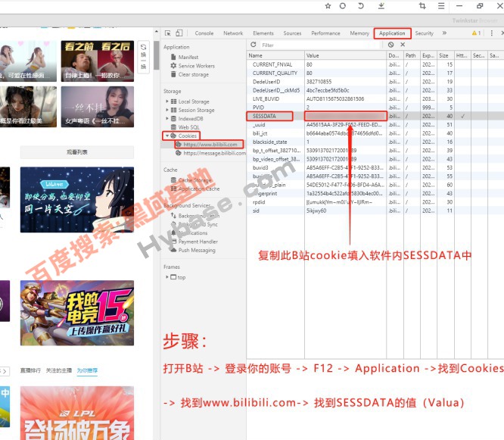
Task: Switch to the Memory tab
Action: [359, 33]
